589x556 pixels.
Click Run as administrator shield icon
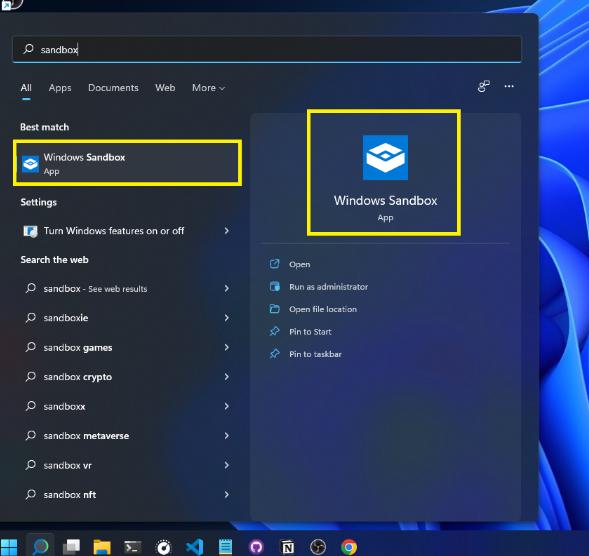coord(275,286)
